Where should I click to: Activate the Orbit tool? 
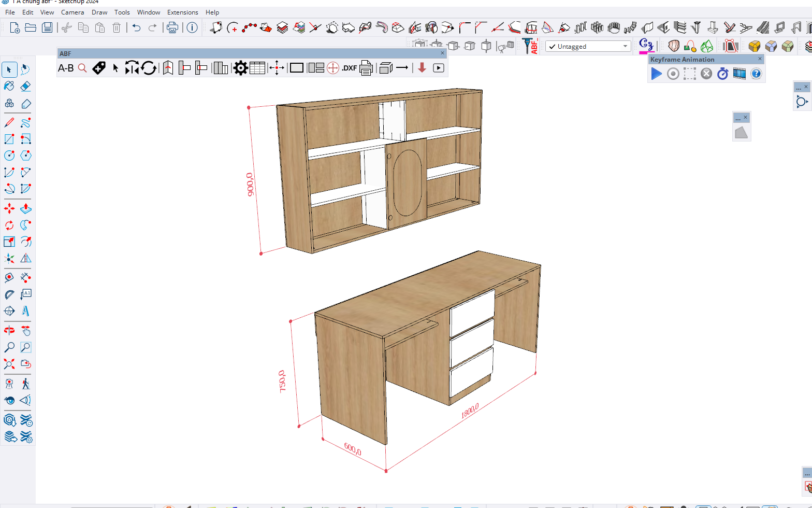click(9, 330)
